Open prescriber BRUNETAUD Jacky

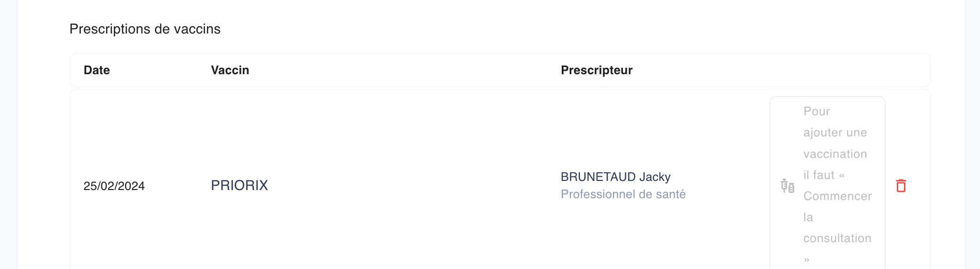pyautogui.click(x=616, y=177)
